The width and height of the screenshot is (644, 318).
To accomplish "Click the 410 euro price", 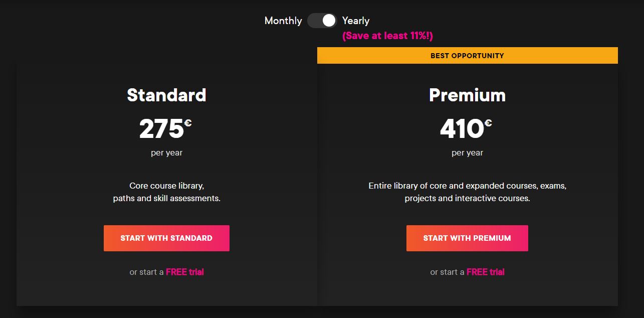I will (466, 129).
